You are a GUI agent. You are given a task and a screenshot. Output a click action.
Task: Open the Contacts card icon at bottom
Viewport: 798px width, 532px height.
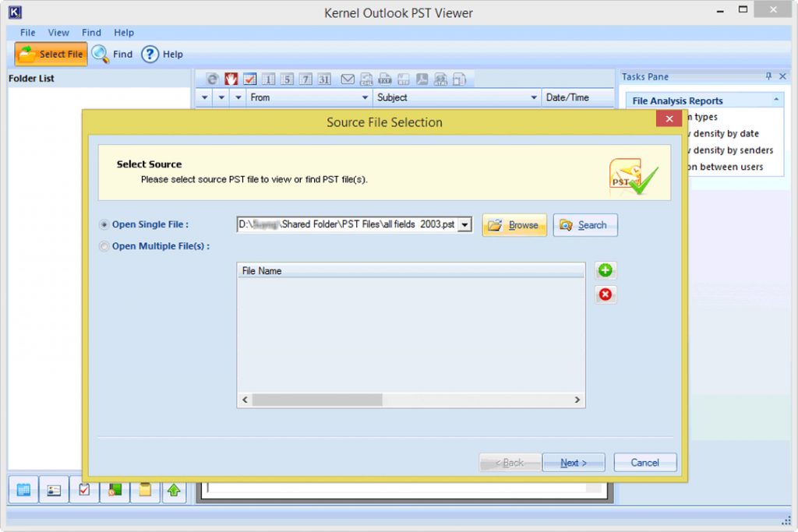pos(54,490)
